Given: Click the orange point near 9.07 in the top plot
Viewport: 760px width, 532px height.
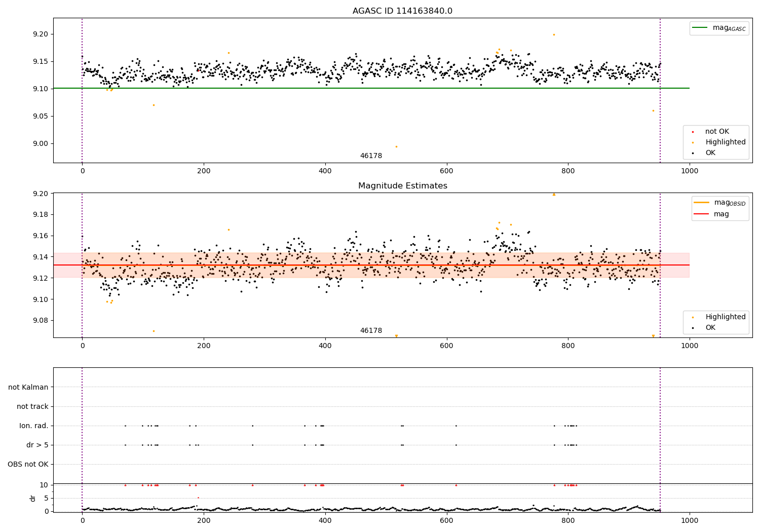Looking at the screenshot, I should [x=154, y=105].
